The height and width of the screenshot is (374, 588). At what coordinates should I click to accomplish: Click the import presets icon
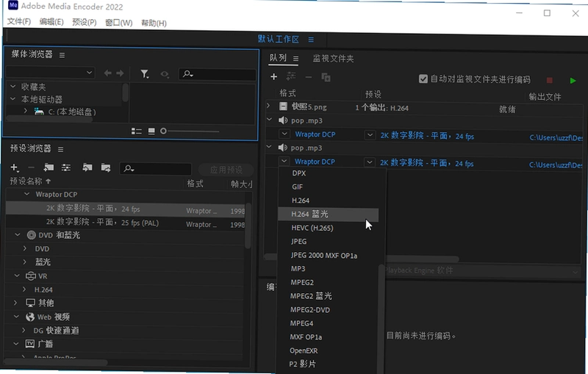pos(87,168)
